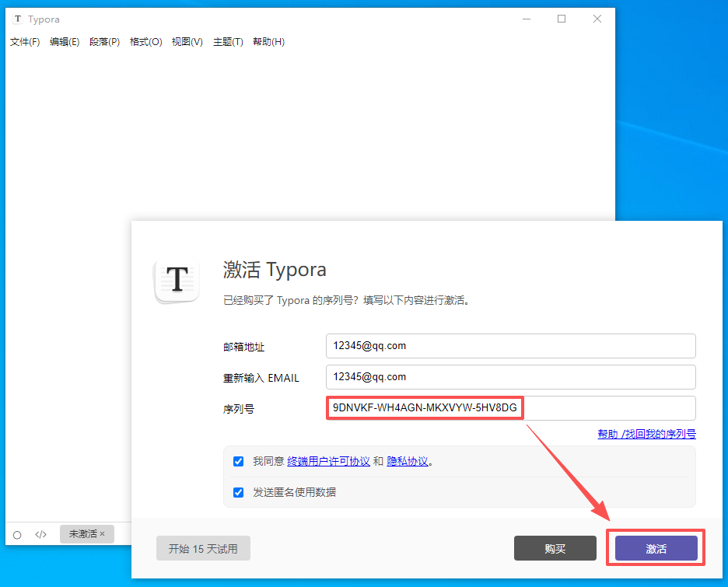Open the 视图(V) menu
This screenshot has height=587, width=728.
(x=187, y=42)
